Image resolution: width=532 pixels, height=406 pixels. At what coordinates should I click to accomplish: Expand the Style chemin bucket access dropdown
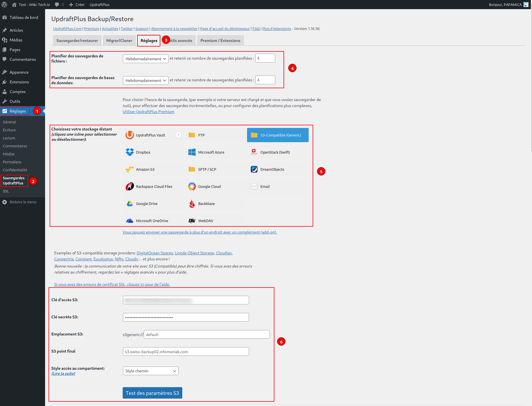(150, 371)
